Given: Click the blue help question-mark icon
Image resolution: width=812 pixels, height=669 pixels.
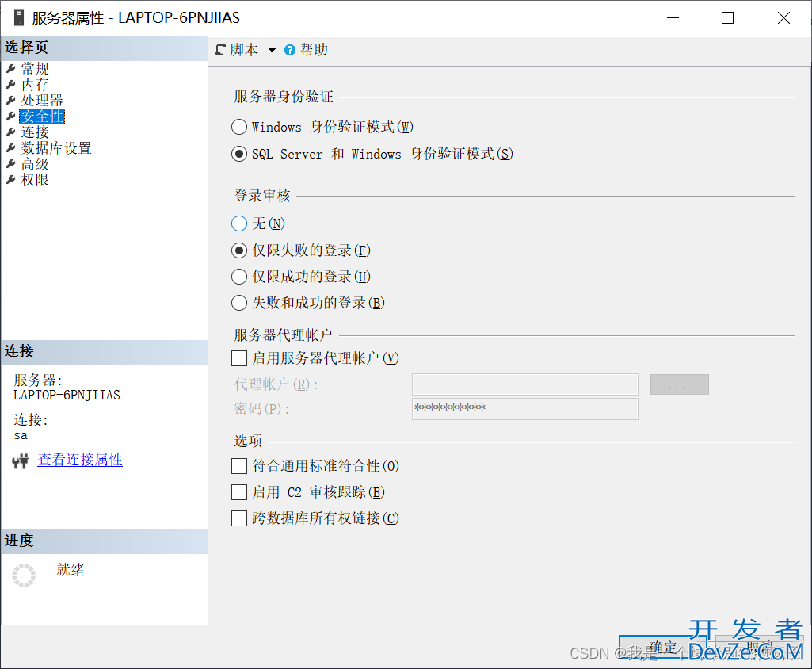Looking at the screenshot, I should tap(290, 50).
